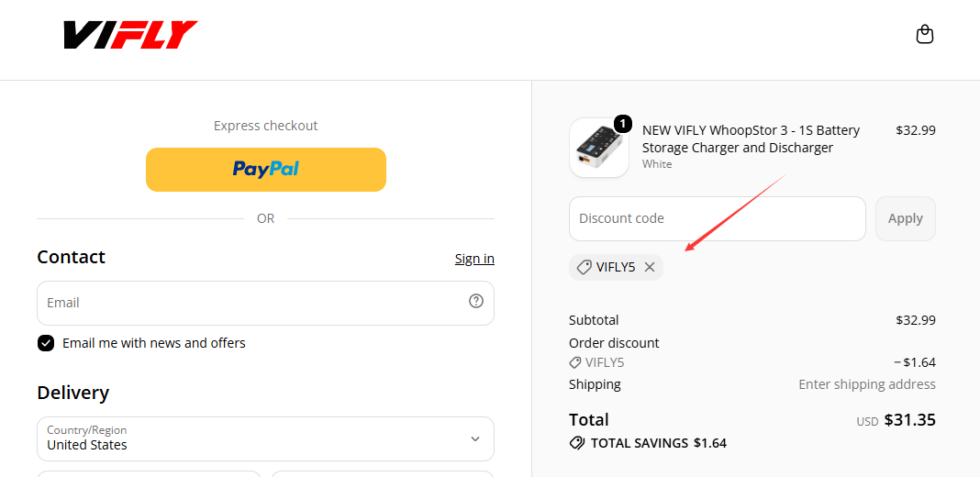Image resolution: width=980 pixels, height=477 pixels.
Task: Pay with PayPal express checkout button
Action: [265, 170]
